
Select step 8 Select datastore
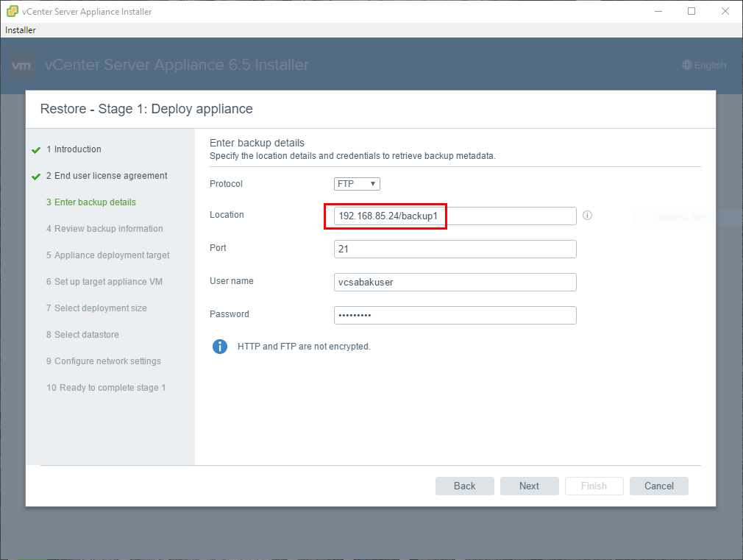coord(82,336)
